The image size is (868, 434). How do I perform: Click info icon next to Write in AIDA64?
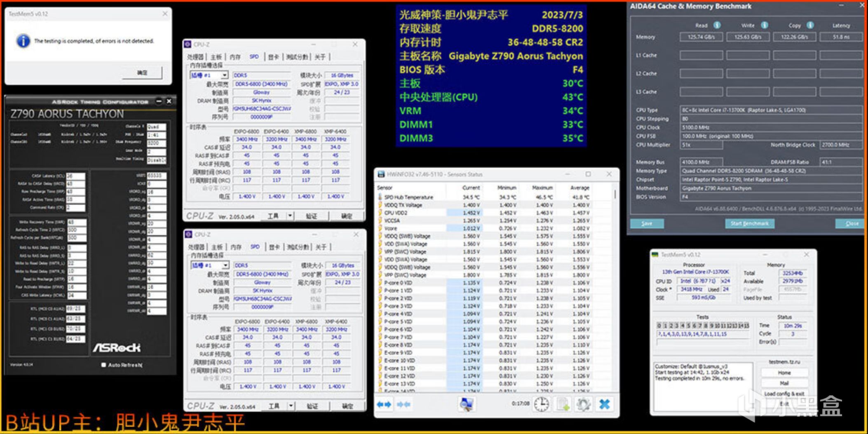(765, 25)
